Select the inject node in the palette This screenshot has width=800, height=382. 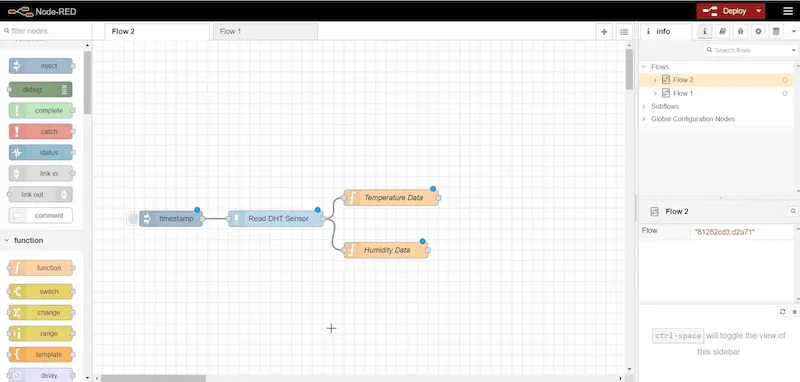(41, 66)
